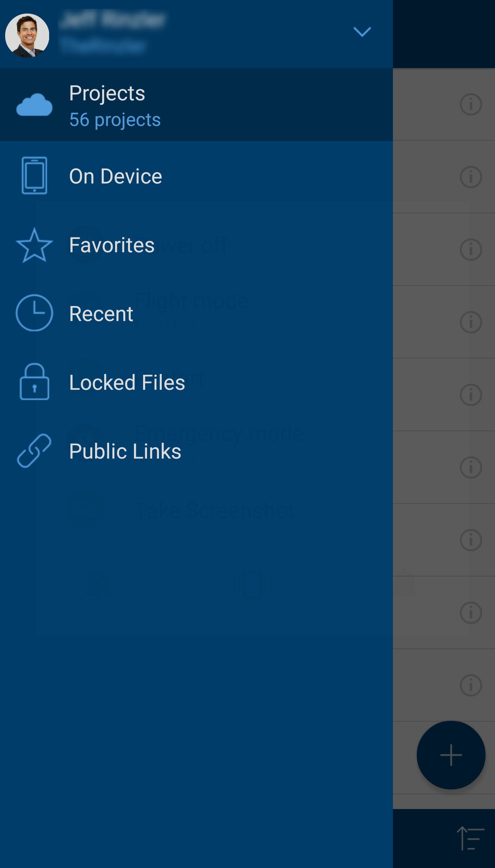Open Locked Files section
This screenshot has width=495, height=868.
pyautogui.click(x=127, y=382)
